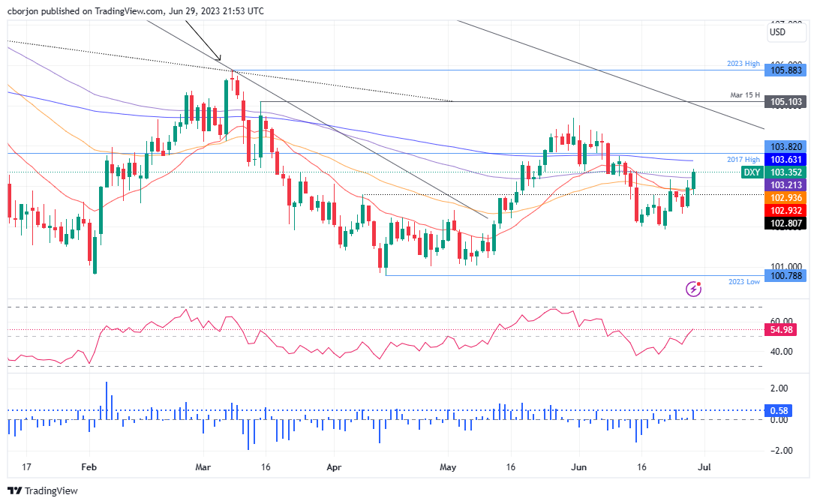Image resolution: width=817 pixels, height=504 pixels.
Task: Select the '2023 High' line label
Action: coord(743,64)
